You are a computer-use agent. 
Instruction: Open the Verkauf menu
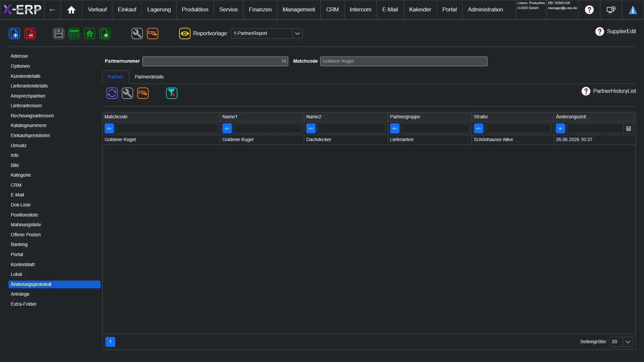point(97,10)
